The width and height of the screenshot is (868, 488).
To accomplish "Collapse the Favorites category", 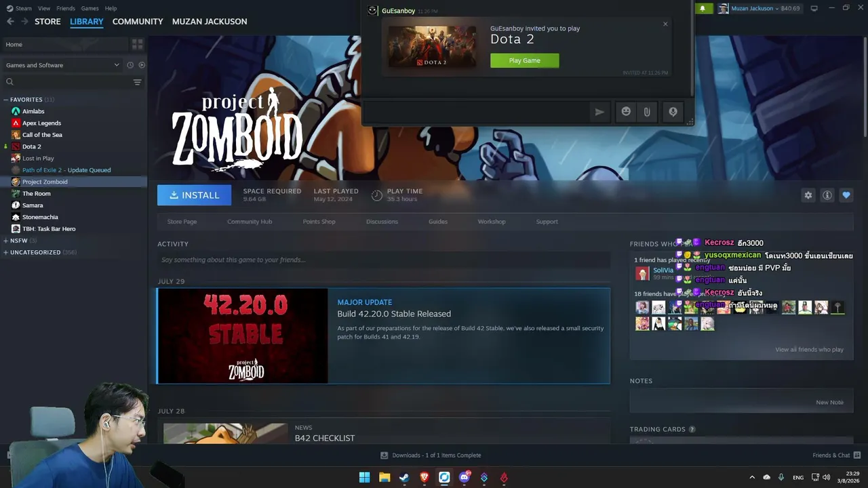I will pyautogui.click(x=6, y=100).
